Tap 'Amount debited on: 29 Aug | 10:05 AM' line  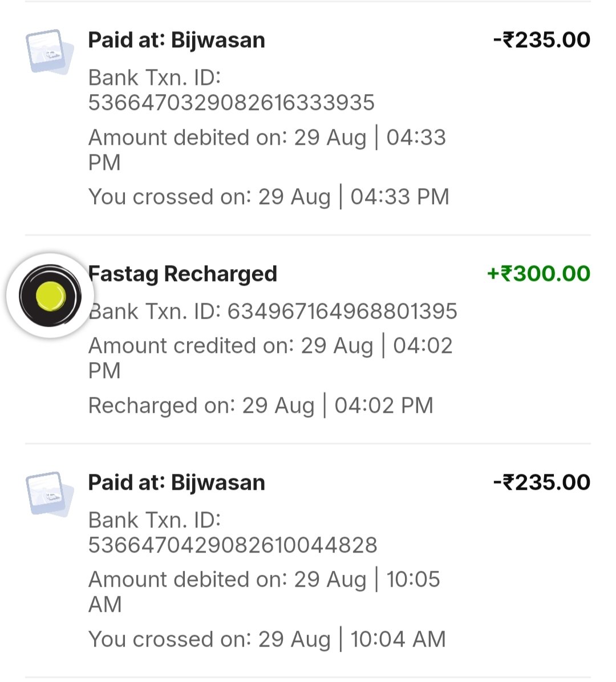(x=265, y=591)
